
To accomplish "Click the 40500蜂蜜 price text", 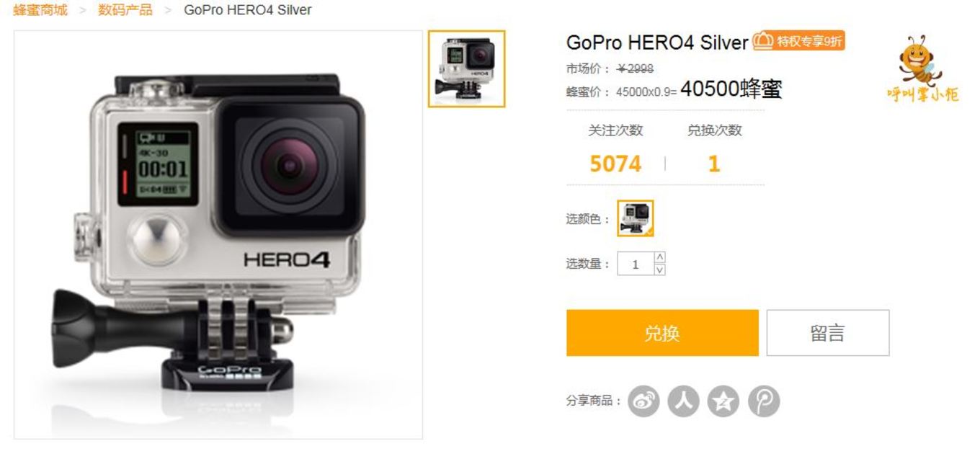I will (731, 89).
